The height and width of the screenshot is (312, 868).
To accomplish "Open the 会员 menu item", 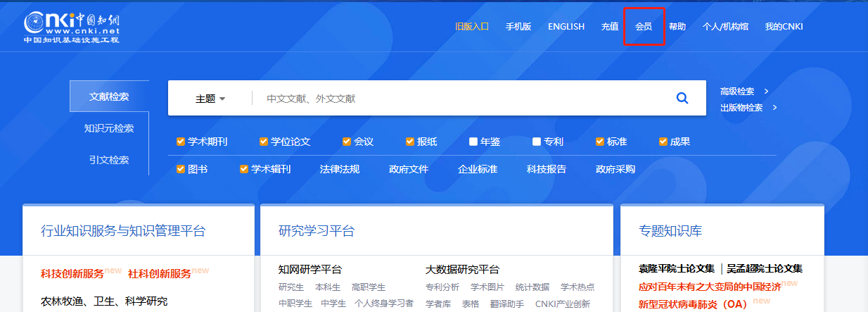I will [644, 27].
